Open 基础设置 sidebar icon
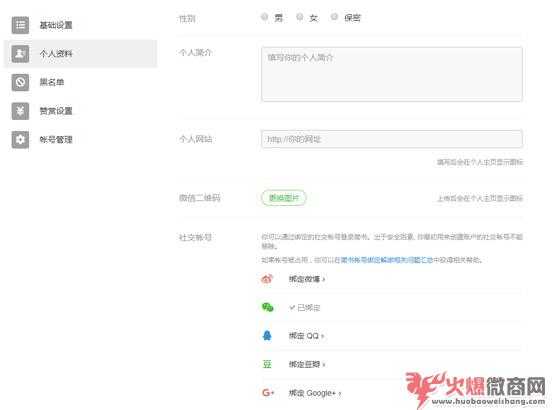The height and width of the screenshot is (410, 560). pos(20,25)
